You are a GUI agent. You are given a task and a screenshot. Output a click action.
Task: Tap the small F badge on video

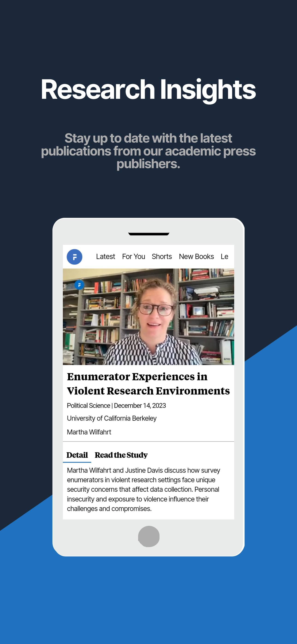(x=79, y=285)
